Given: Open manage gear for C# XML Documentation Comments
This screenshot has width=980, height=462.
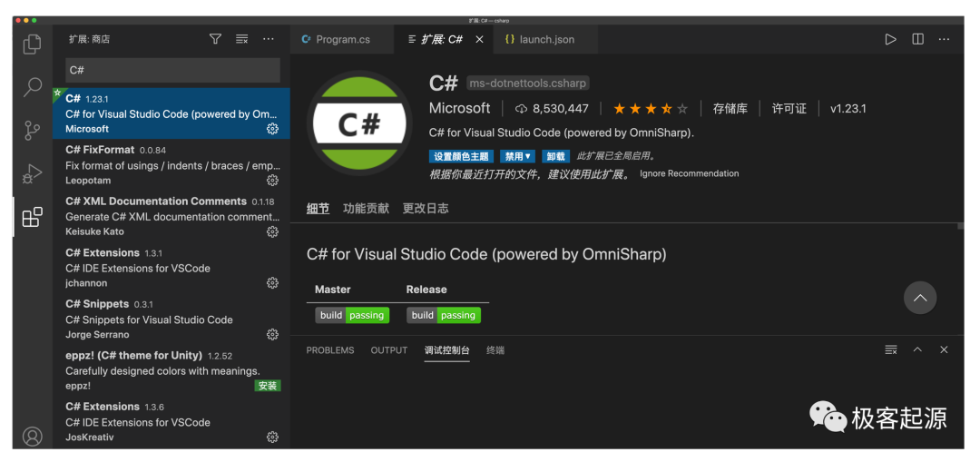Looking at the screenshot, I should coord(272,231).
